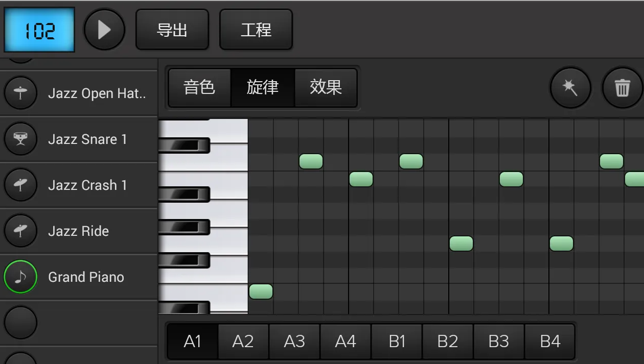Switch to pattern B2
The width and height of the screenshot is (644, 364).
tap(448, 341)
